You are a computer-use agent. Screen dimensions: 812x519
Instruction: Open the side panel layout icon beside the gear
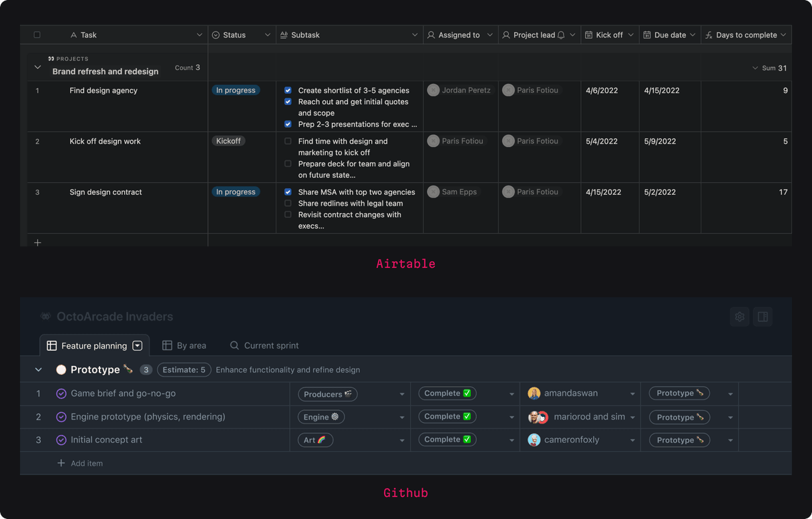tap(763, 317)
